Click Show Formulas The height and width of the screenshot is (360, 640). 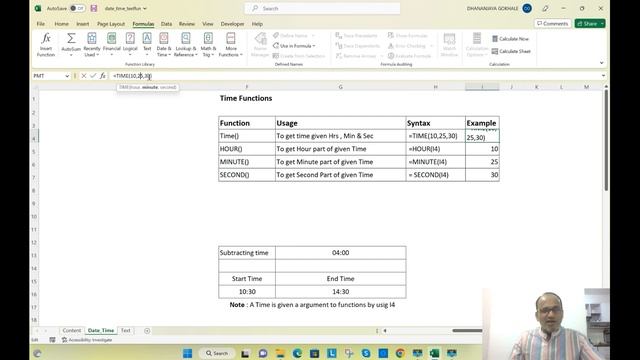(x=407, y=36)
